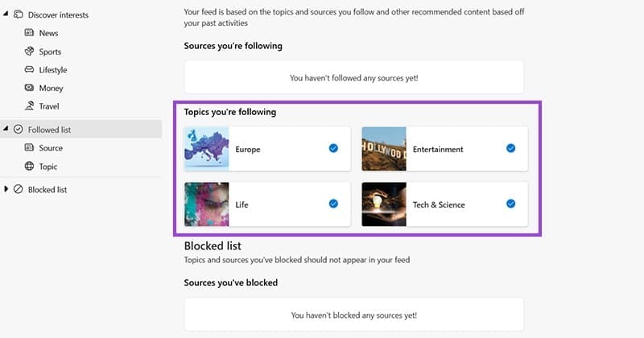Click the globe Topic icon
This screenshot has width=644, height=338.
coord(30,167)
